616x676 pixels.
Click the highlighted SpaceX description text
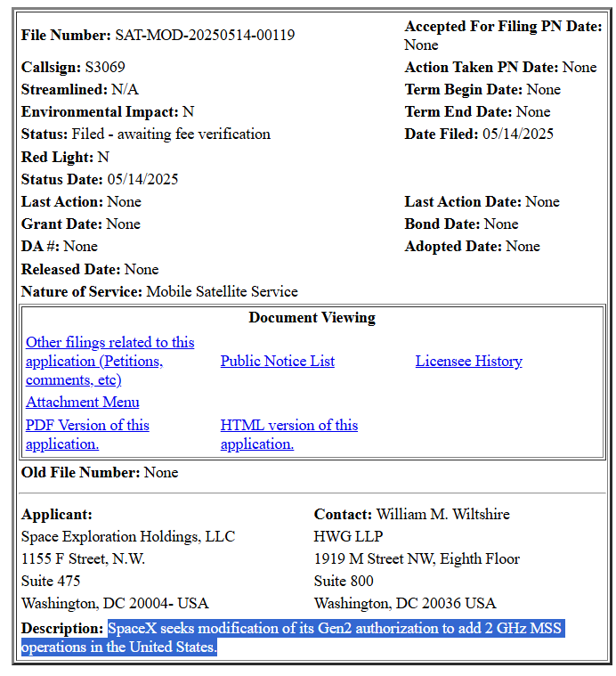pos(293,638)
